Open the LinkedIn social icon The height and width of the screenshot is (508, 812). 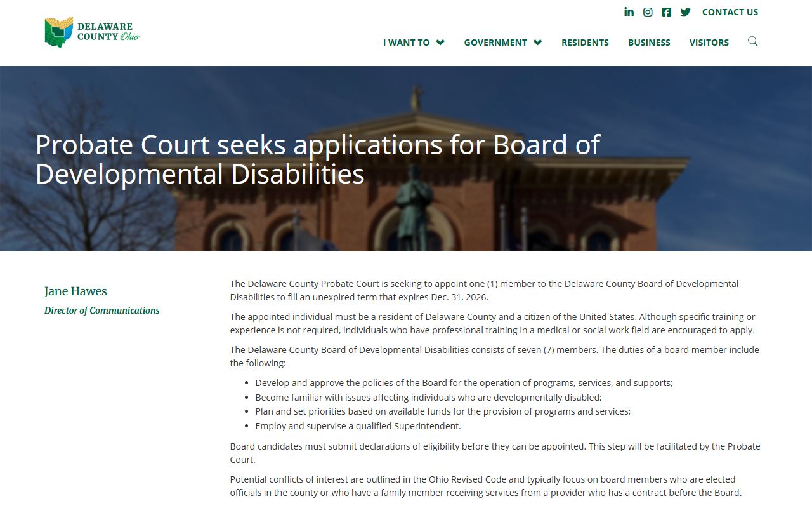click(629, 12)
